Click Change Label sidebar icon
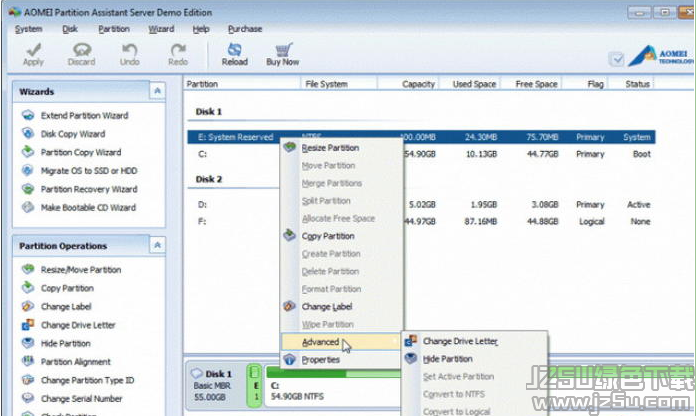The height and width of the screenshot is (416, 696). pyautogui.click(x=28, y=306)
